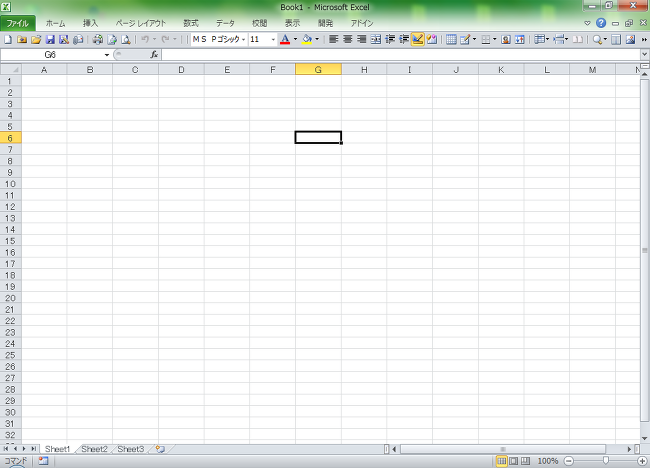Click the sort arrows icon
This screenshot has height=468, width=650.
[519, 39]
